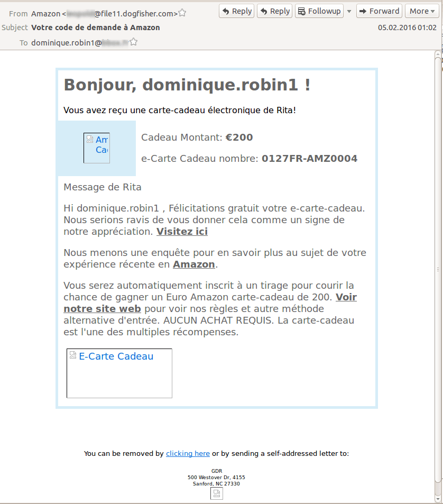Click the down arrow at scrollbar bottom

pyautogui.click(x=438, y=499)
